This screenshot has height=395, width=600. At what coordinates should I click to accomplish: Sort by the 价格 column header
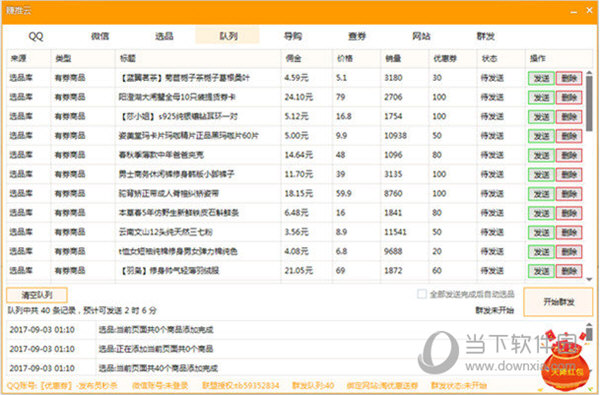pyautogui.click(x=345, y=59)
